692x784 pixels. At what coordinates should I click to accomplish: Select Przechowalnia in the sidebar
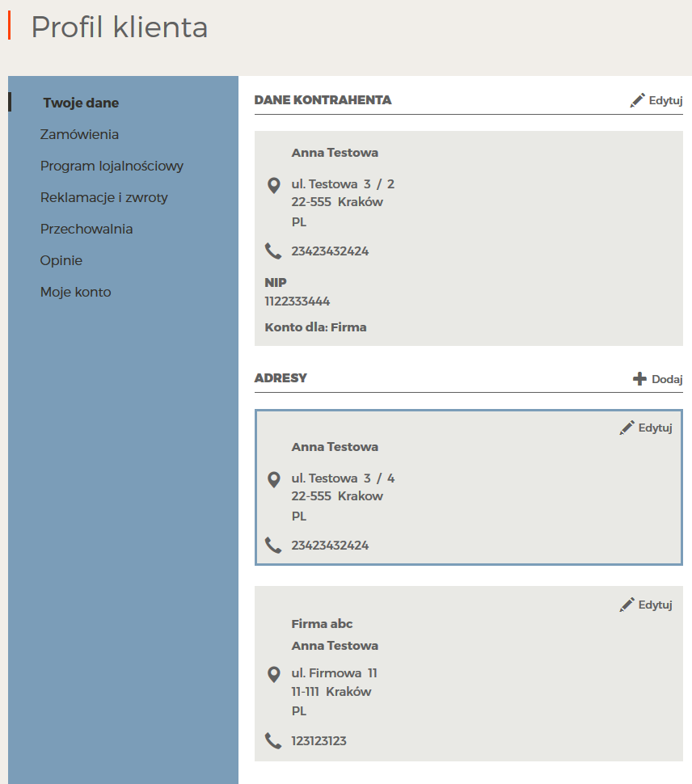tap(86, 229)
